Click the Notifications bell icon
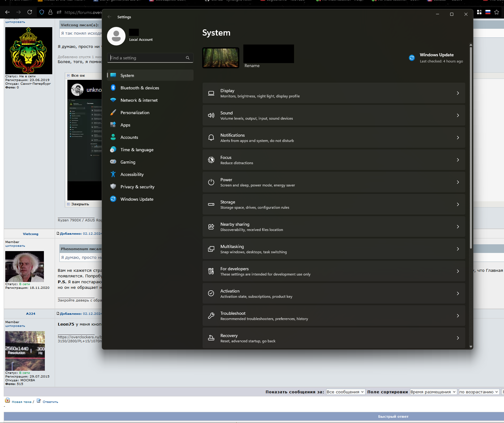The height and width of the screenshot is (423, 504). [211, 138]
